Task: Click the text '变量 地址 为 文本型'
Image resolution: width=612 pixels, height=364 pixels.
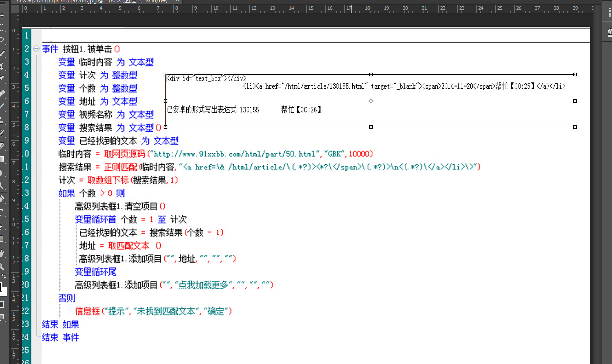Action: click(x=98, y=102)
